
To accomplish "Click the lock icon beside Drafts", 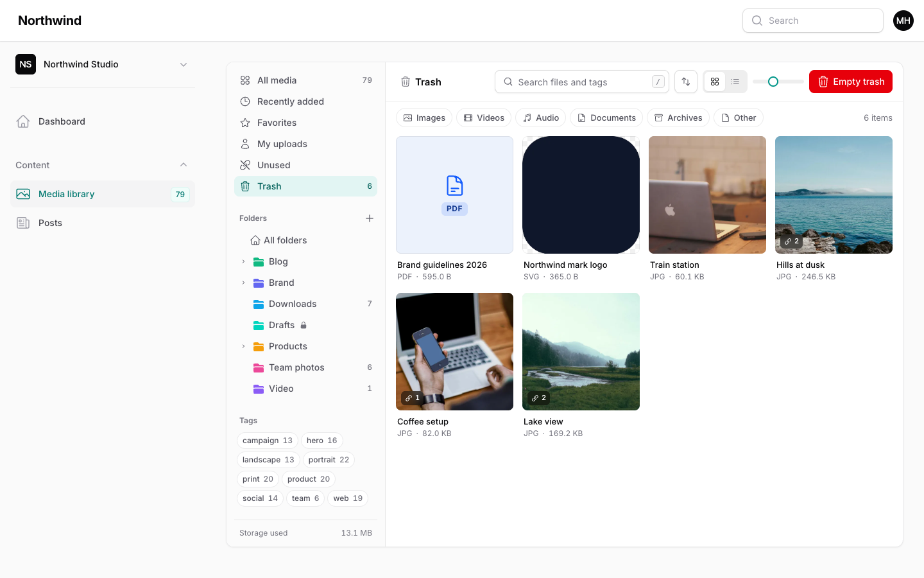I will [x=304, y=325].
